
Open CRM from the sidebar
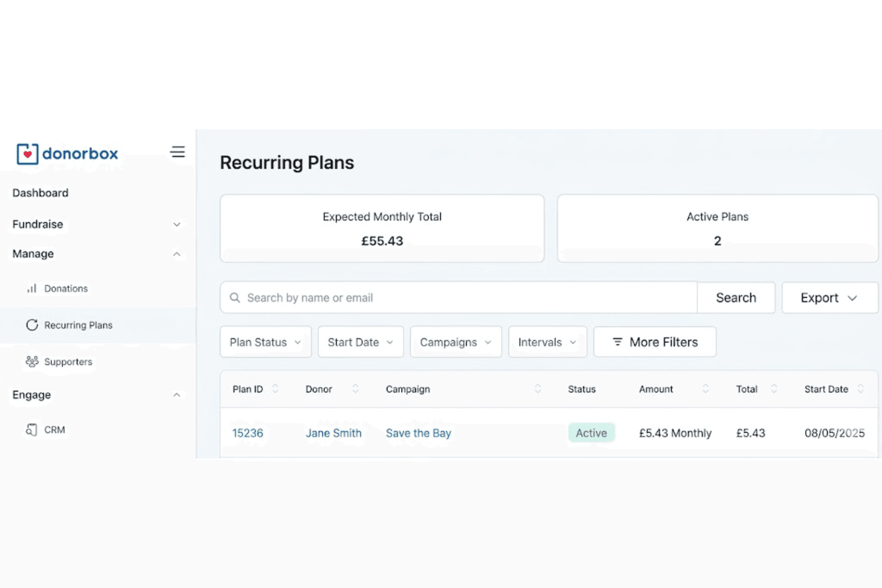coord(55,430)
